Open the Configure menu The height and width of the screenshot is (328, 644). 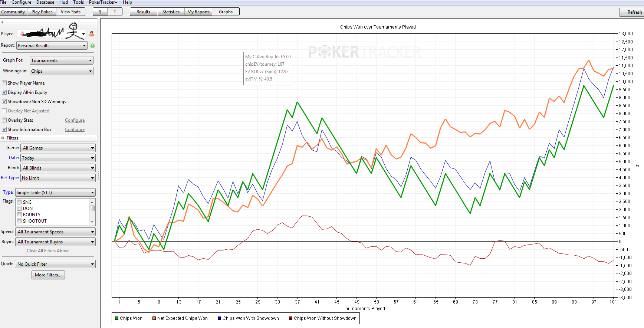[22, 2]
